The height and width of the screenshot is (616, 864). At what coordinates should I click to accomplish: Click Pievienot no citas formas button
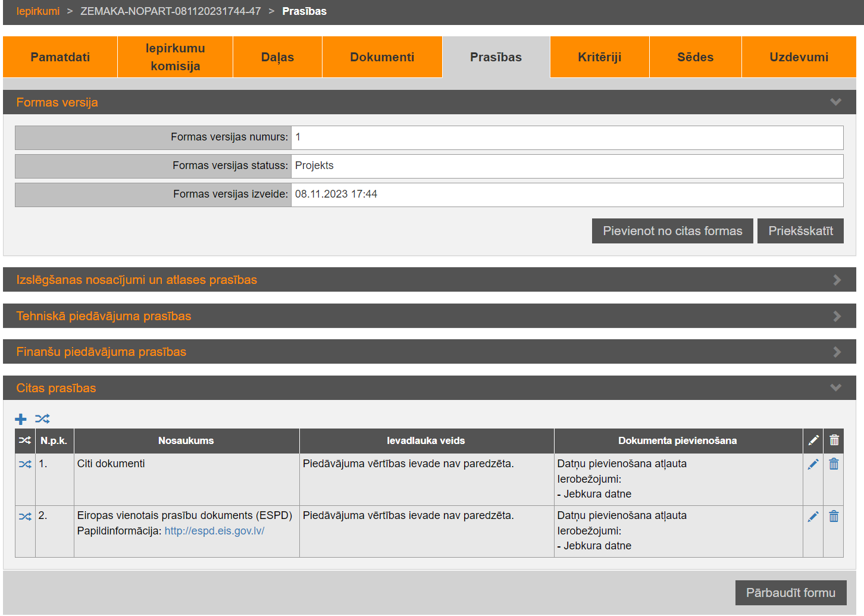[672, 231]
